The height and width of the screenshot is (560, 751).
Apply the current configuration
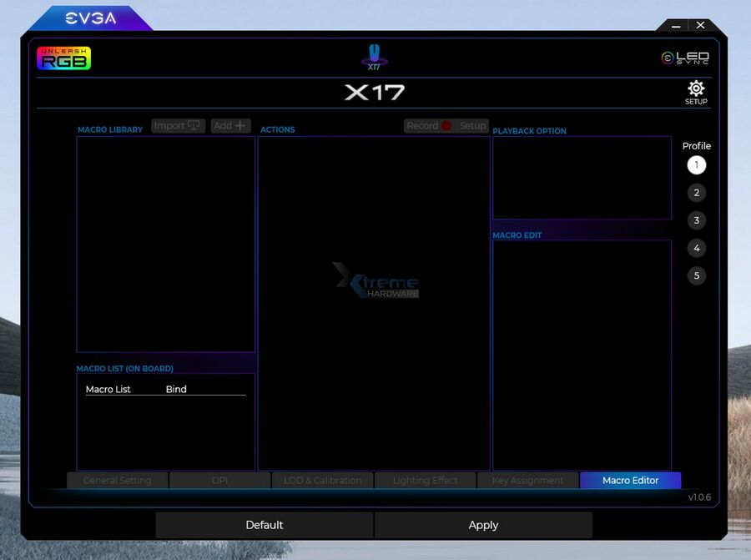483,525
